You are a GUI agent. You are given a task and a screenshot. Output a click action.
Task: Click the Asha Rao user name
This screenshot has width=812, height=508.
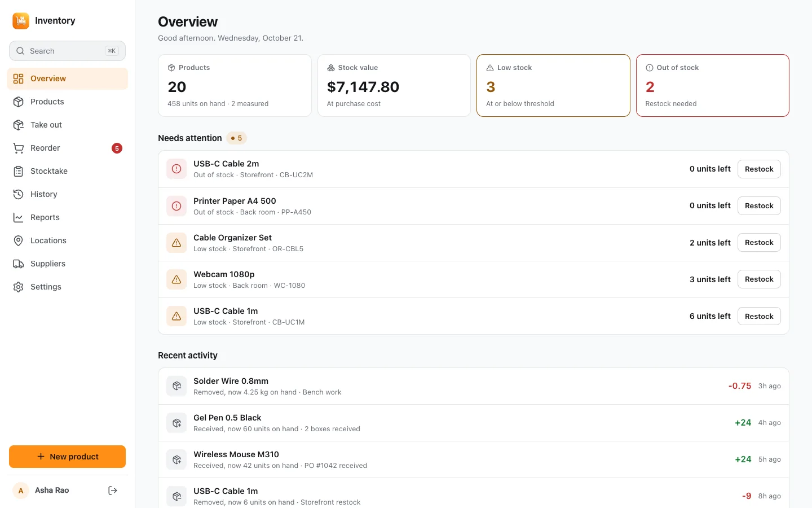pos(52,491)
